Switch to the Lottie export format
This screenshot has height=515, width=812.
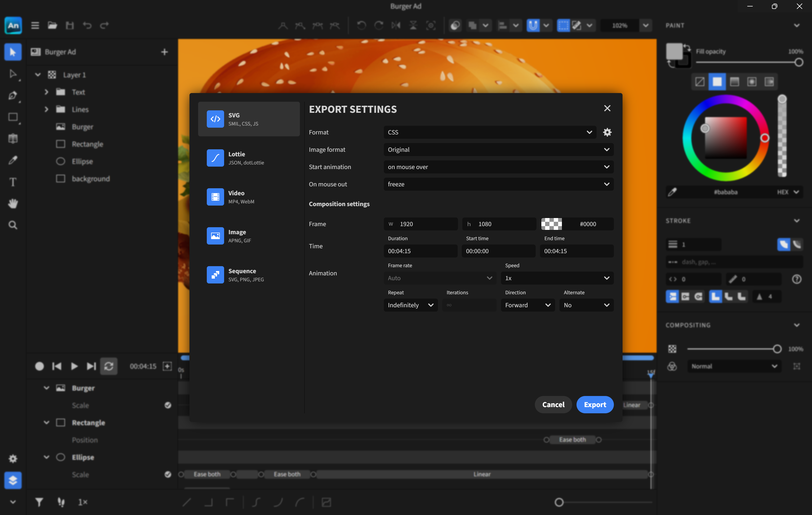(x=249, y=158)
